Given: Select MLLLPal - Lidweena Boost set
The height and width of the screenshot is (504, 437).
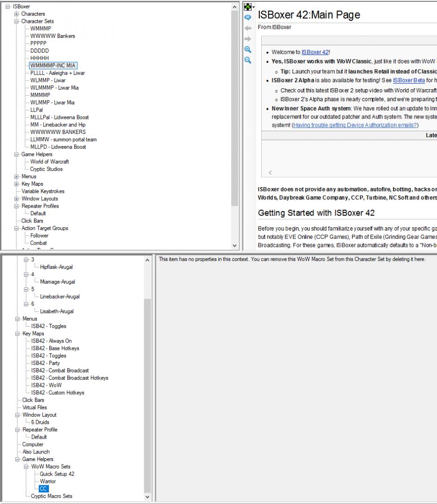Looking at the screenshot, I should tap(59, 117).
